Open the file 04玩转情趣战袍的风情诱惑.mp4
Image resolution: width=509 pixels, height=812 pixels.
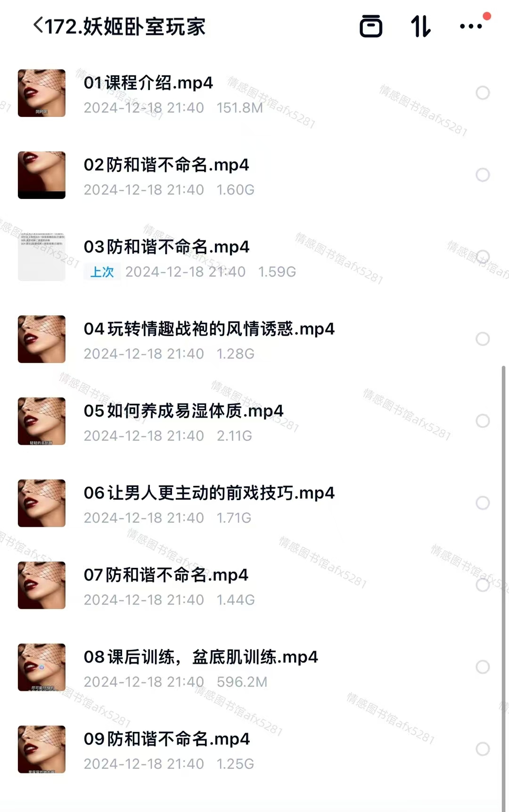coord(209,329)
